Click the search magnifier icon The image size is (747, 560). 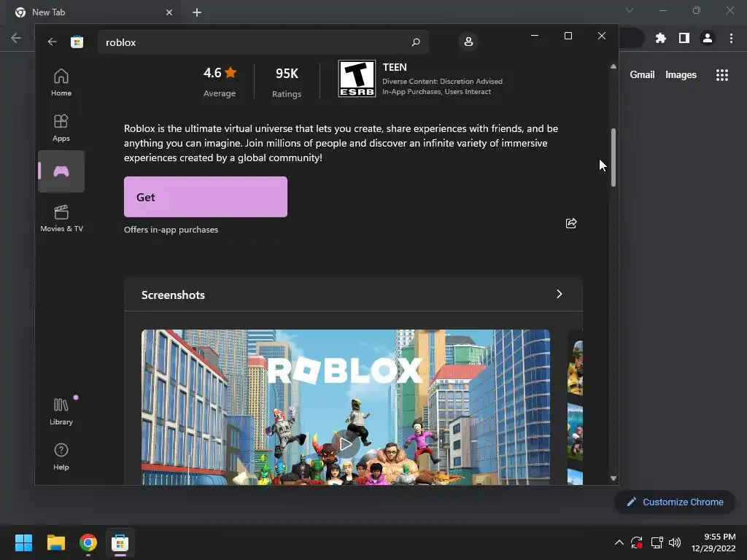[x=415, y=42]
